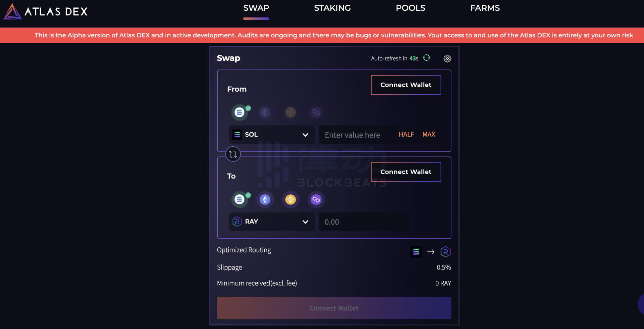644x329 pixels.
Task: Open swap settings via the gear icon
Action: pos(447,58)
